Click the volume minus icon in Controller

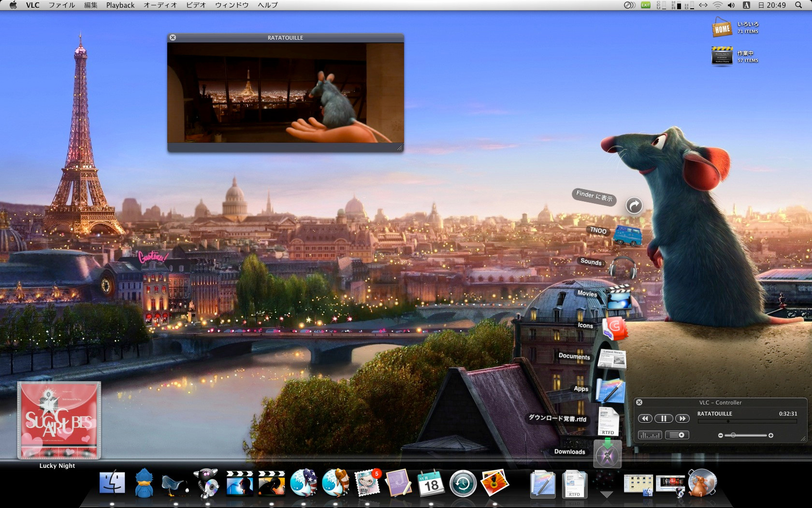(720, 435)
